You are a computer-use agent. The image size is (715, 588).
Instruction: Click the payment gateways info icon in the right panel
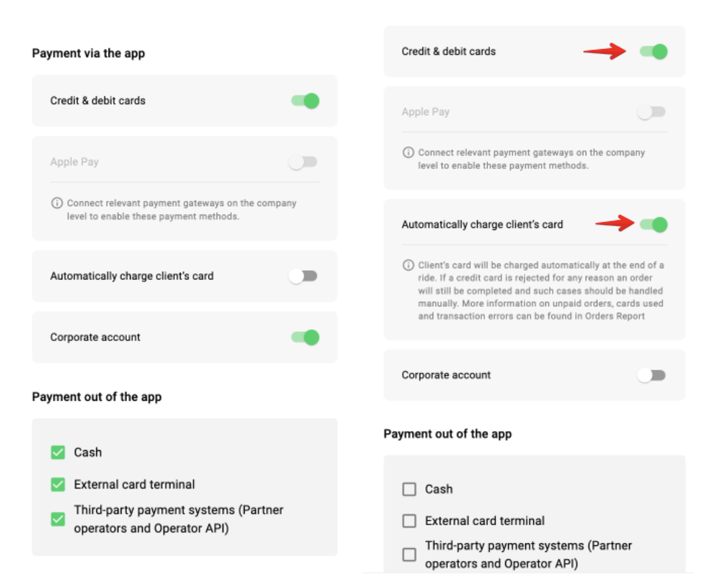click(408, 152)
